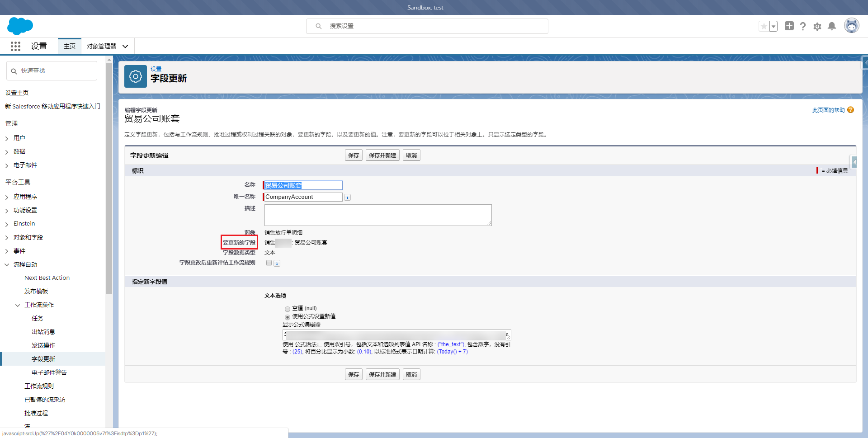Image resolution: width=868 pixels, height=438 pixels.
Task: Expand the 应用程序 tree node
Action: click(x=7, y=197)
